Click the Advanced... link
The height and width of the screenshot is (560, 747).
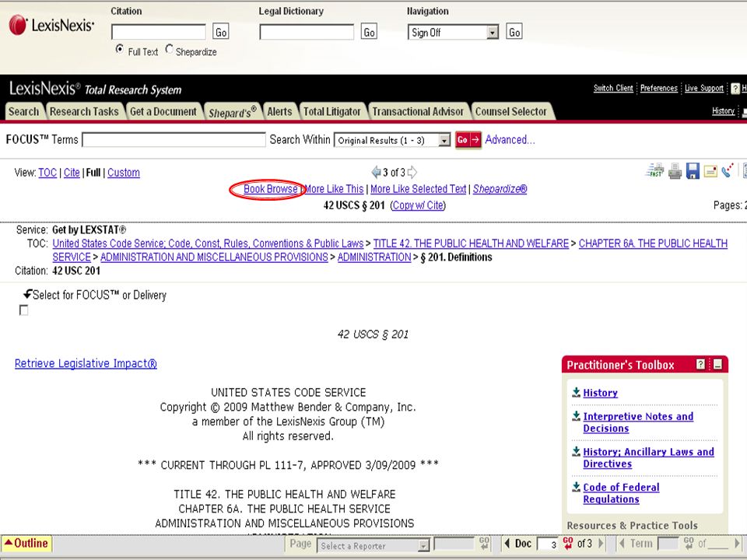pos(510,139)
